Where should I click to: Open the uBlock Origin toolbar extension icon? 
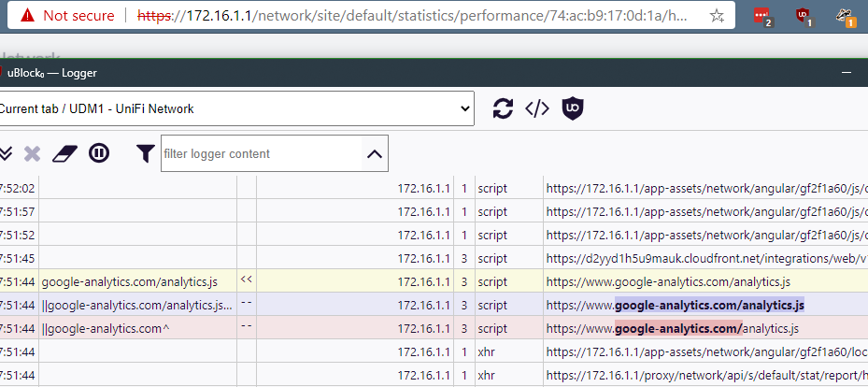(803, 16)
